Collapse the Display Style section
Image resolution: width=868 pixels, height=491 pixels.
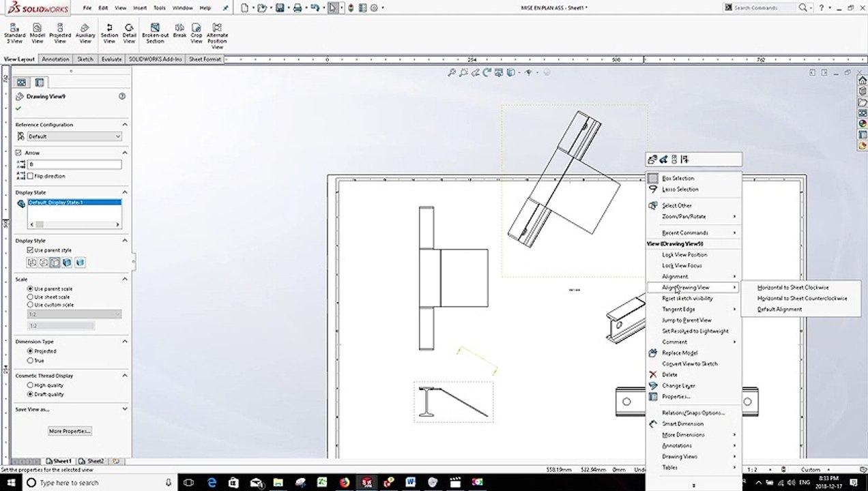click(125, 240)
